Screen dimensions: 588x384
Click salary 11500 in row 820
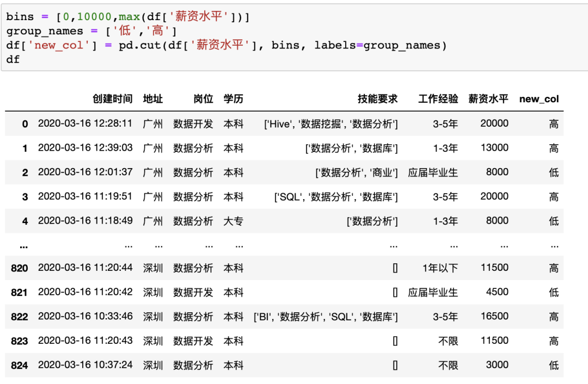point(494,268)
